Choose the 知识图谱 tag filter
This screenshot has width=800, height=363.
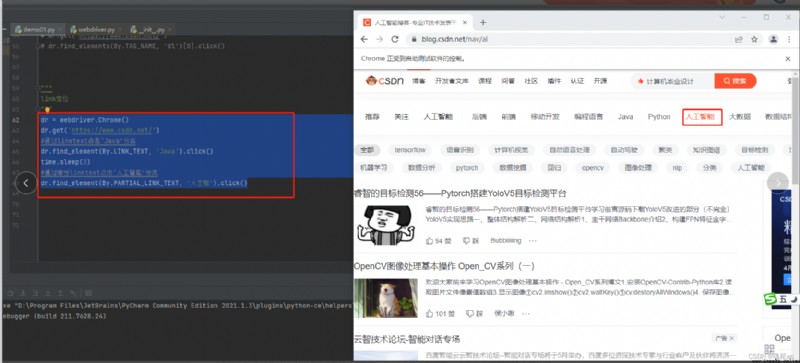point(706,150)
